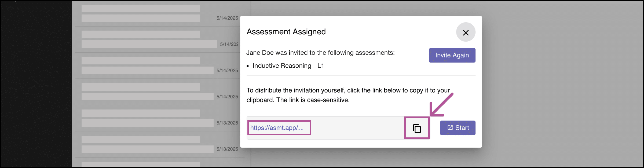The width and height of the screenshot is (644, 168).
Task: Click empty area of the invitation link field
Action: pyautogui.click(x=357, y=128)
